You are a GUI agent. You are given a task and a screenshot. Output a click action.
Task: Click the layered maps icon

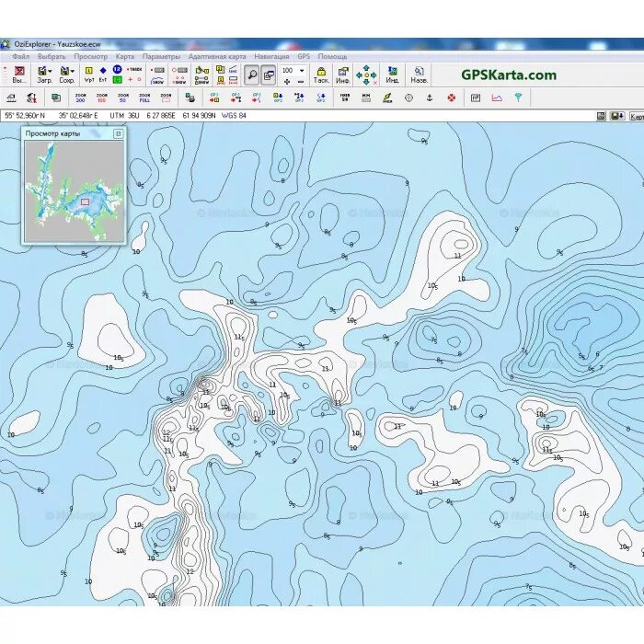[x=56, y=98]
